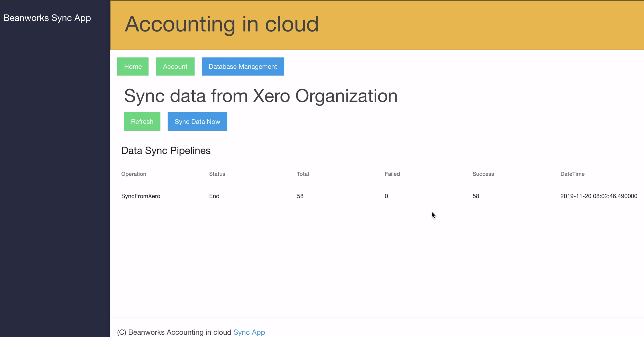
Task: Open the Sync App link in footer
Action: click(249, 332)
